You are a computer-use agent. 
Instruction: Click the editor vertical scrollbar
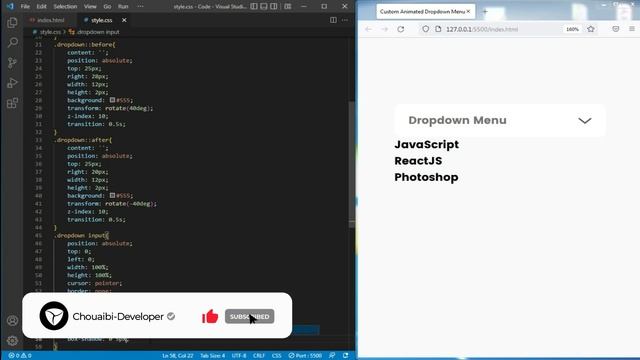tap(351, 163)
